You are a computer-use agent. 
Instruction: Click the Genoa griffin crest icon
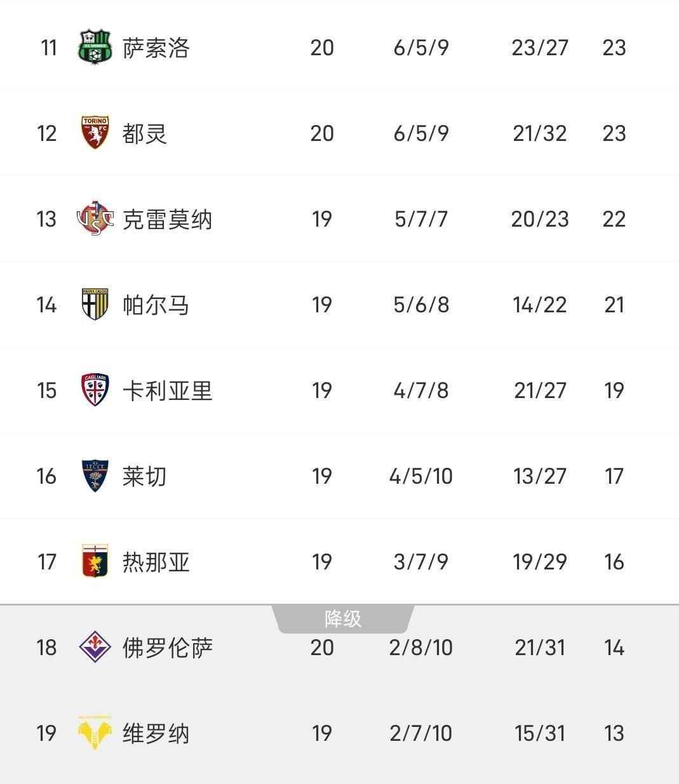click(95, 561)
